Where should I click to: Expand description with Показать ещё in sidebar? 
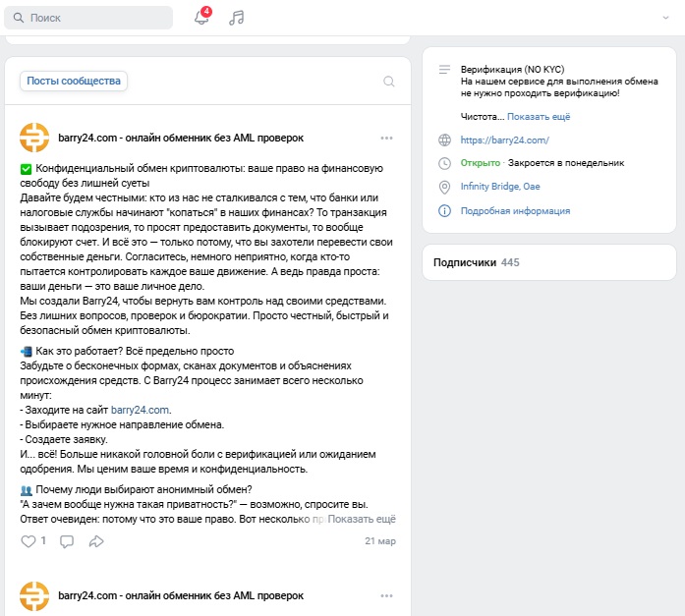coord(539,117)
